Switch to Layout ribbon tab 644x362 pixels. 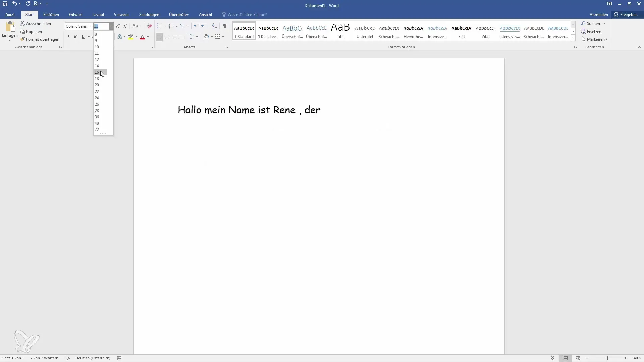click(98, 15)
